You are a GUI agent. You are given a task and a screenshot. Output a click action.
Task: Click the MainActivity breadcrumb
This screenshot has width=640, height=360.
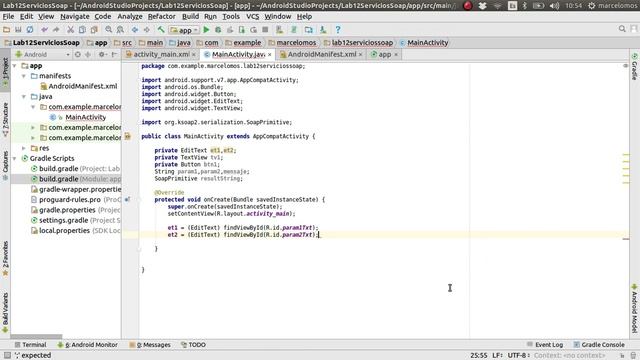424,42
